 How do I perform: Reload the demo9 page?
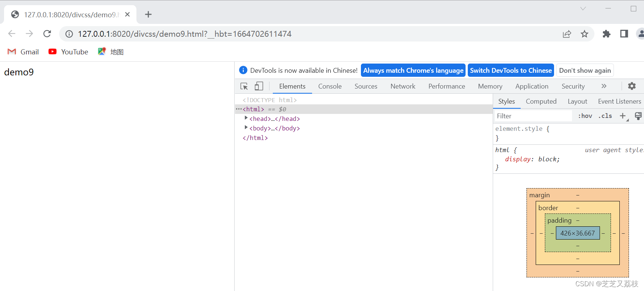point(47,34)
